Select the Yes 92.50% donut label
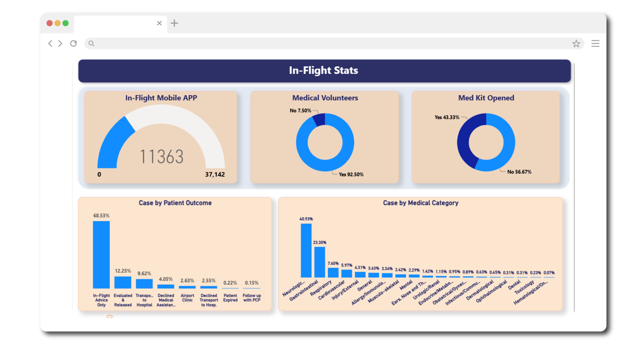Viewport: 644px width, 351px height. (x=351, y=174)
